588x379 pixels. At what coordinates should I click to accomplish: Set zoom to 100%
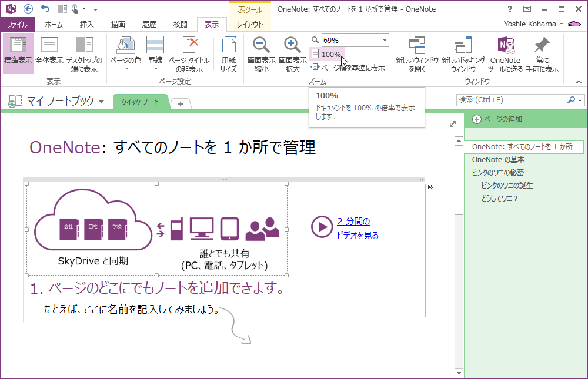coord(326,55)
